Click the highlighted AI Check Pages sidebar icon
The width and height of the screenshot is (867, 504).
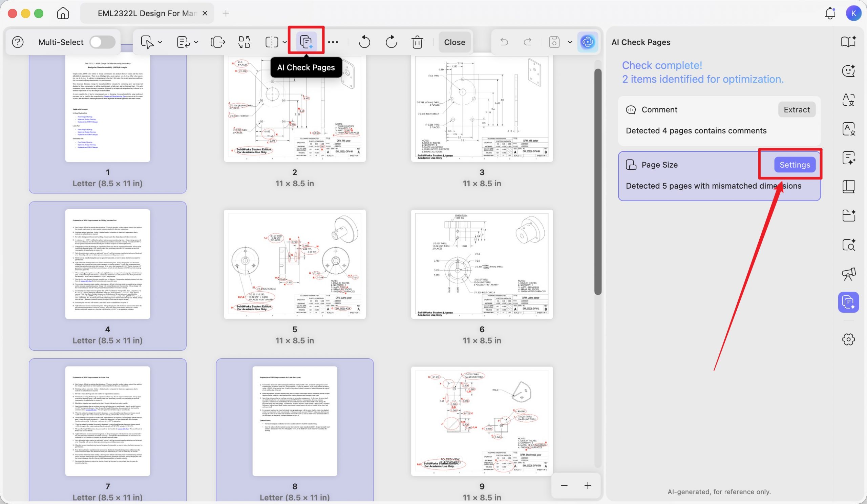click(848, 302)
